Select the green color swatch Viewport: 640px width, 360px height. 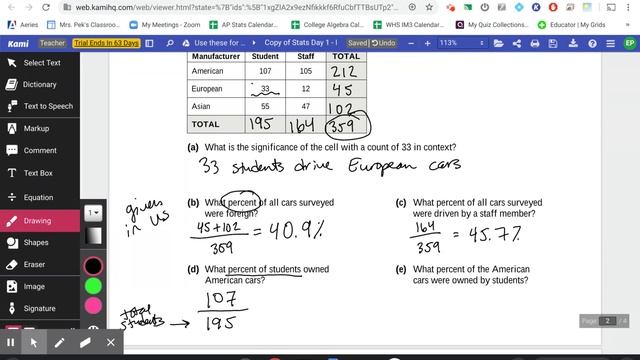coord(93,286)
